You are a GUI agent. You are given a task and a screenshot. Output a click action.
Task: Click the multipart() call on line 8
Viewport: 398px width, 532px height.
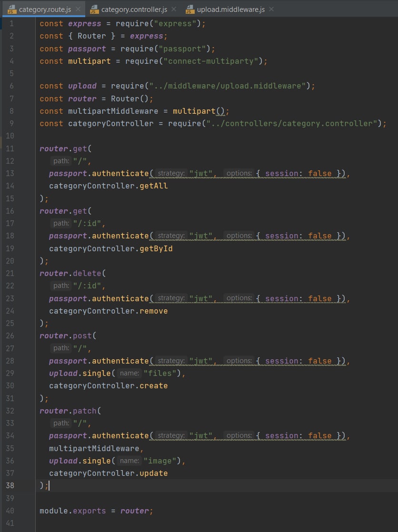click(x=199, y=111)
